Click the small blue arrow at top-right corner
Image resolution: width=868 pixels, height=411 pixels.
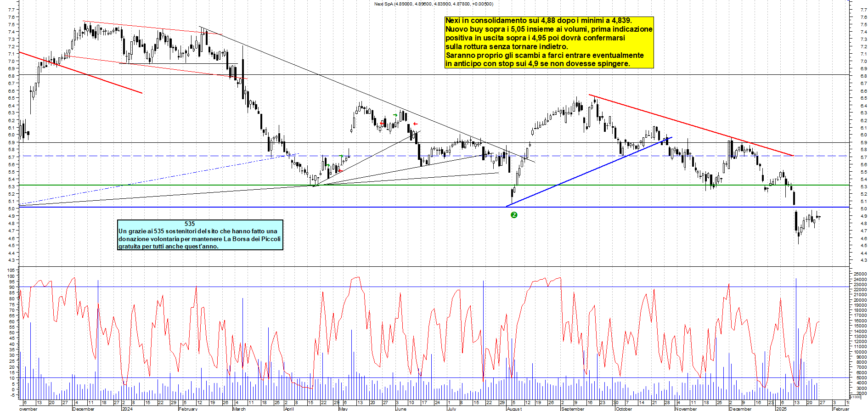point(848,1)
